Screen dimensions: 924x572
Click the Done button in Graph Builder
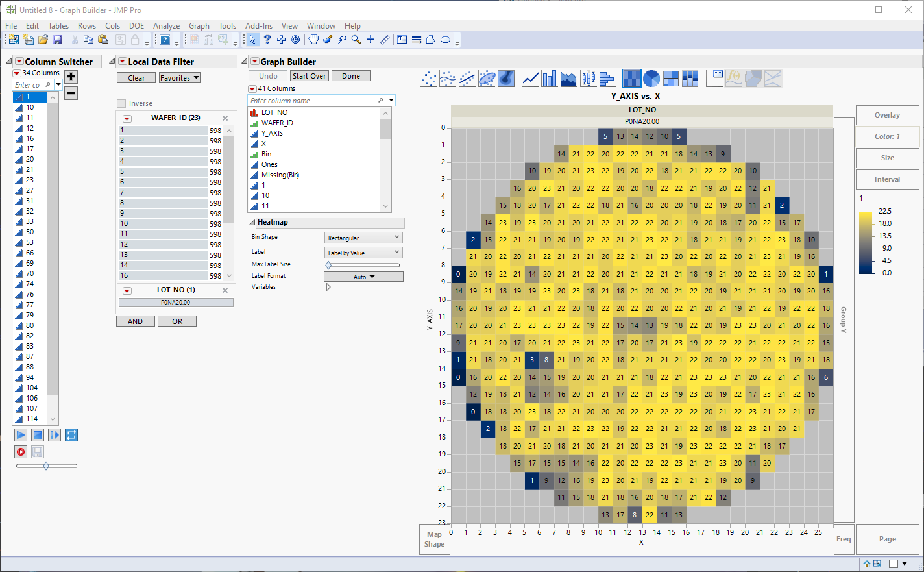350,75
